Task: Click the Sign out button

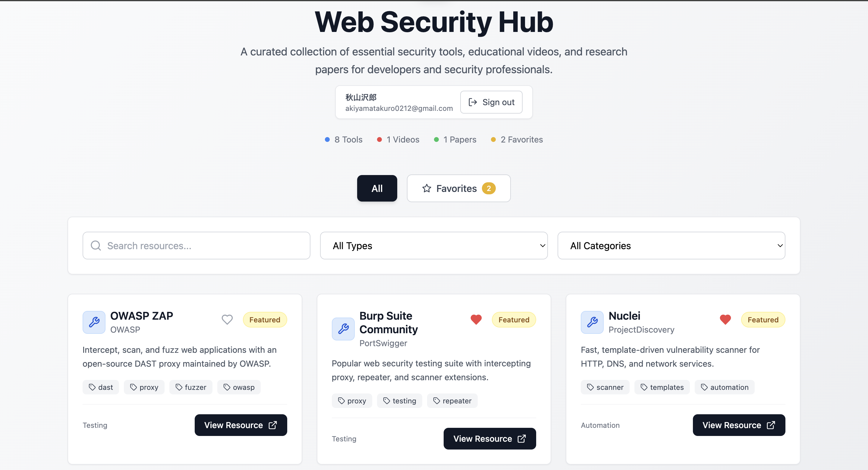Action: tap(491, 102)
